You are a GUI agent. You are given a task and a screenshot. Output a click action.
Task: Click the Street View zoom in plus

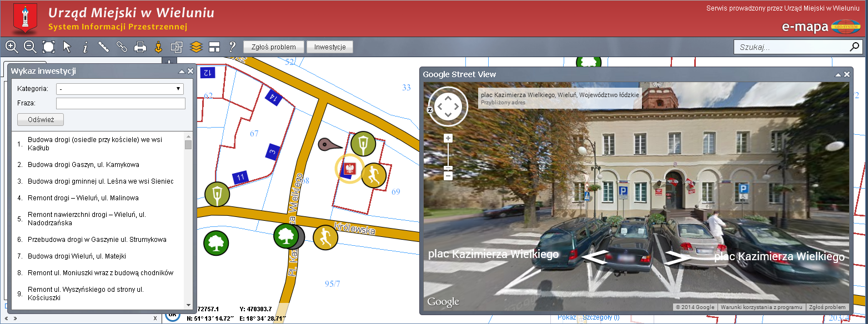point(448,138)
